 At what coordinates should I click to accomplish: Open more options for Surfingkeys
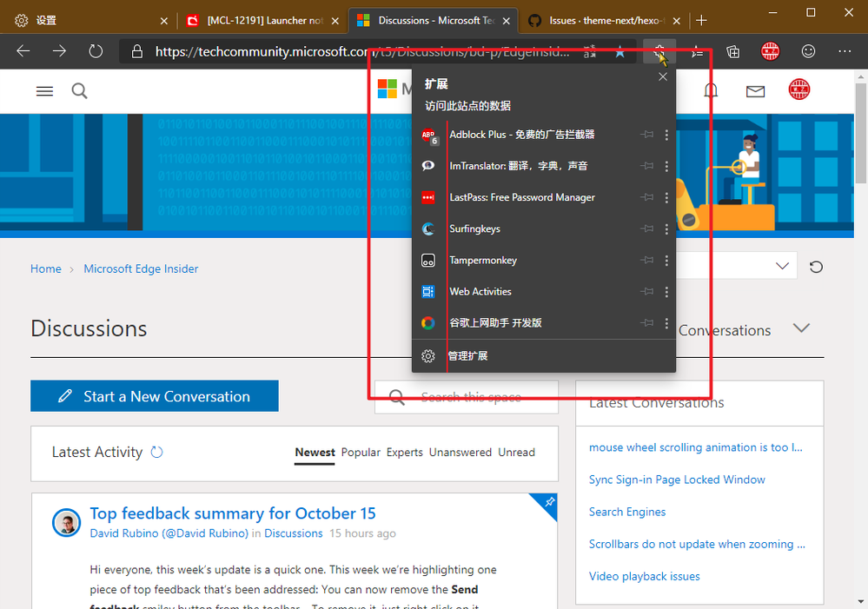[x=666, y=228]
